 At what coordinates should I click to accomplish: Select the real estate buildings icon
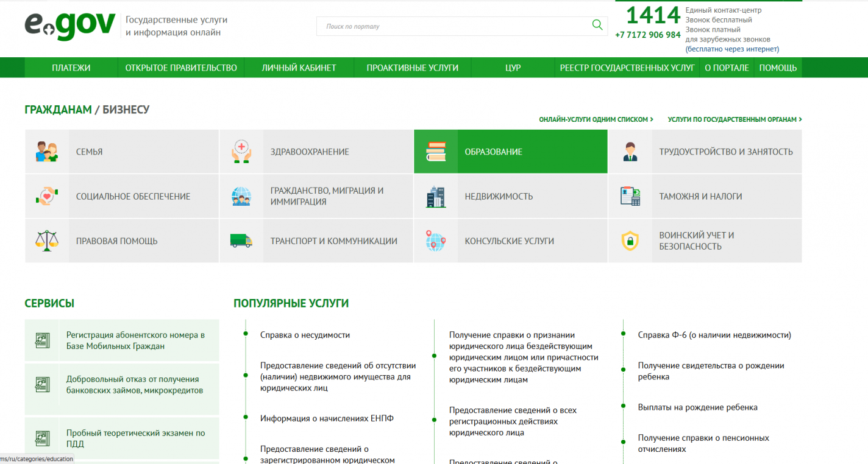pos(436,196)
